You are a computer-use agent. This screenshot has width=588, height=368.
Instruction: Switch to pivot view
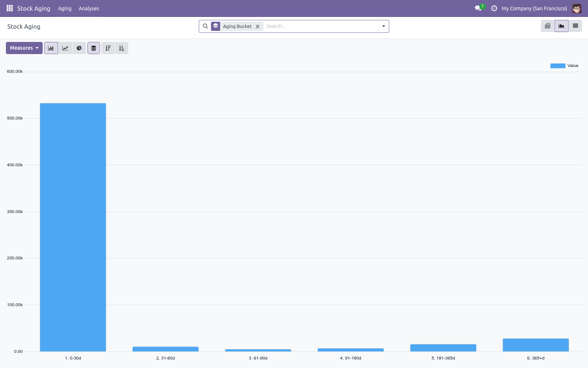tap(548, 26)
